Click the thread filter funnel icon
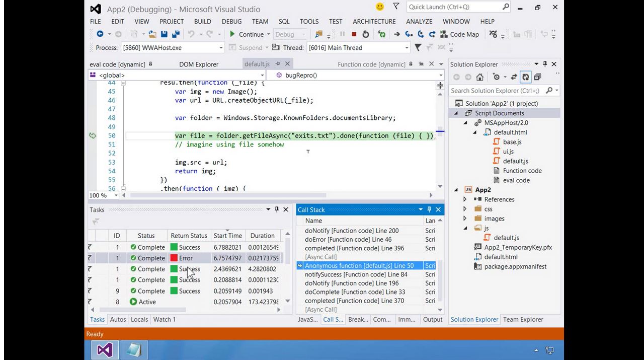Viewport: 644px width, 360px height. tap(418, 48)
